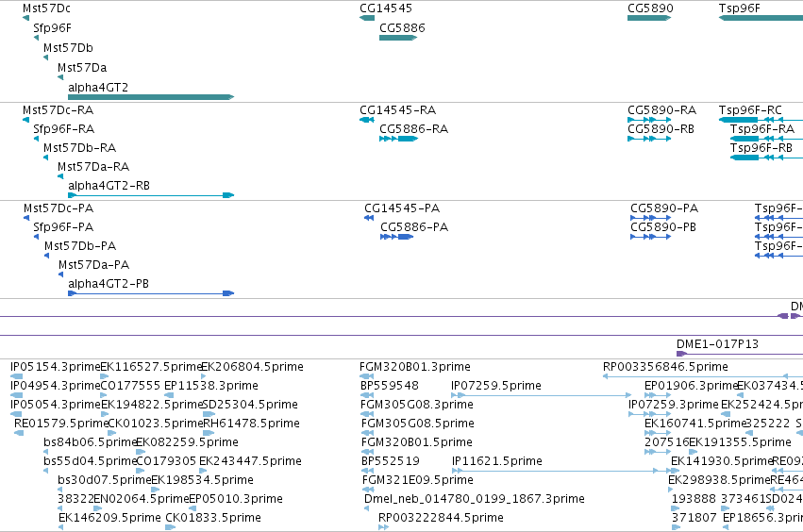Screen dimensions: 803x532
Task: Open the CG5890 gene label
Action: point(650,8)
